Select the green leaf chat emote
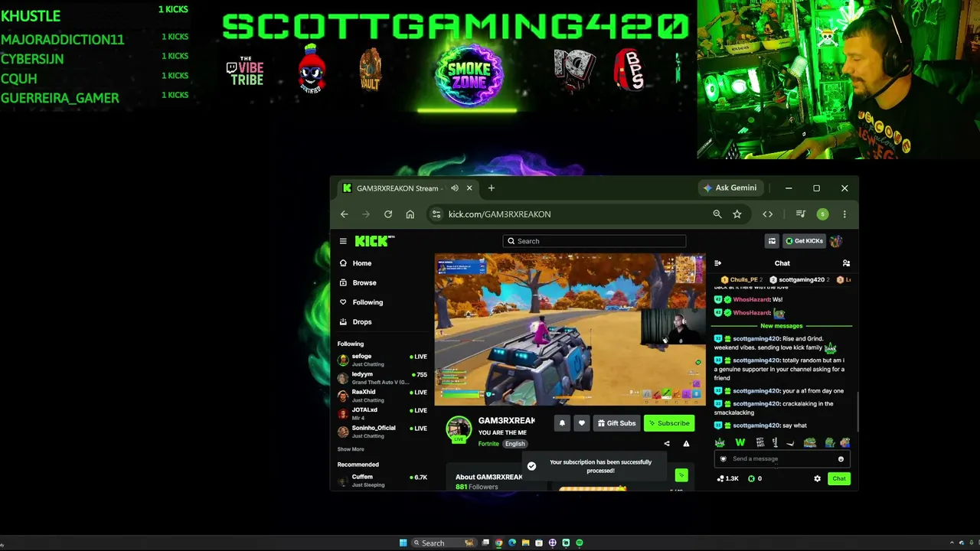This screenshot has width=980, height=551. [720, 442]
